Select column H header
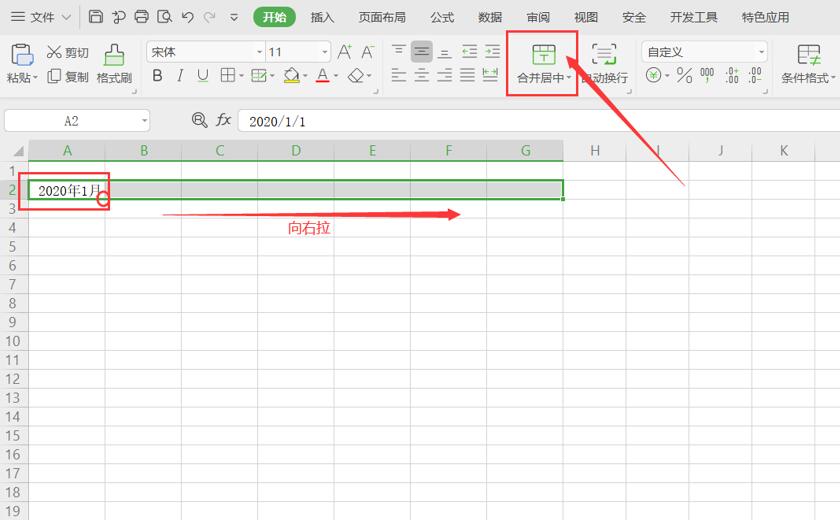This screenshot has width=840, height=520. [x=595, y=150]
